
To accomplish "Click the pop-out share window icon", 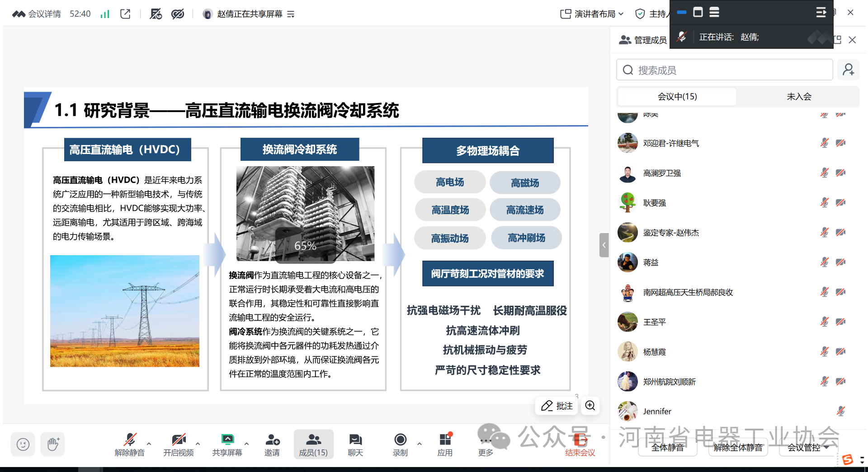I will point(125,14).
